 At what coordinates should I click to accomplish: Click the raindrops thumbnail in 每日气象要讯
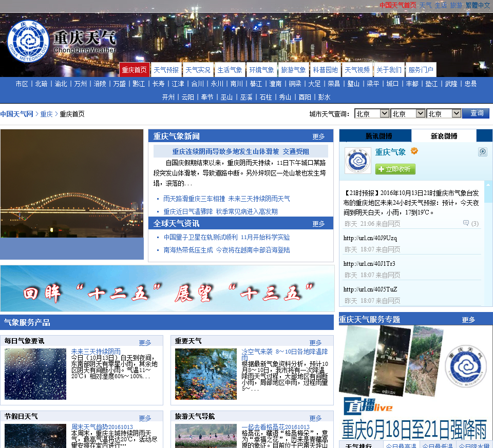pyautogui.click(x=35, y=374)
